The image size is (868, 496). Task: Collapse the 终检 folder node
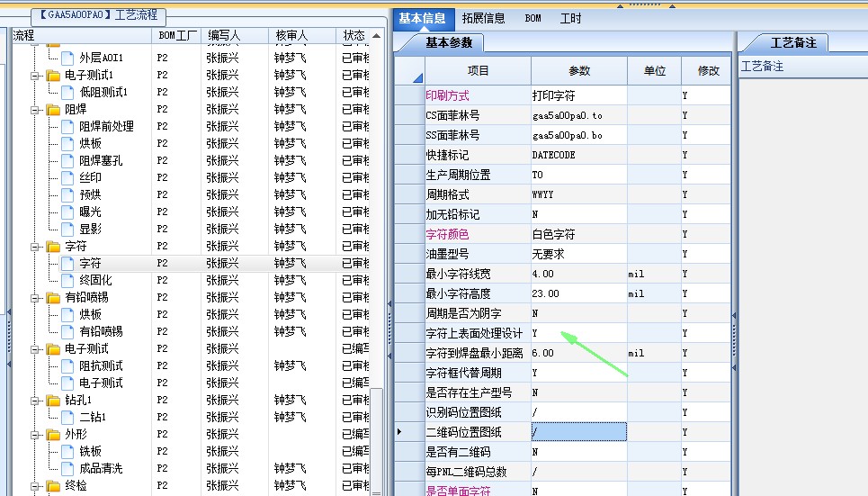pyautogui.click(x=35, y=487)
